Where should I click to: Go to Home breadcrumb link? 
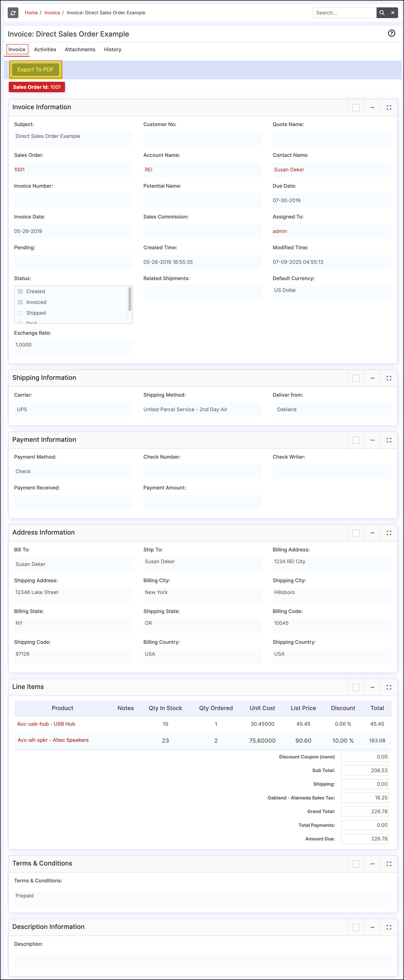[x=31, y=13]
